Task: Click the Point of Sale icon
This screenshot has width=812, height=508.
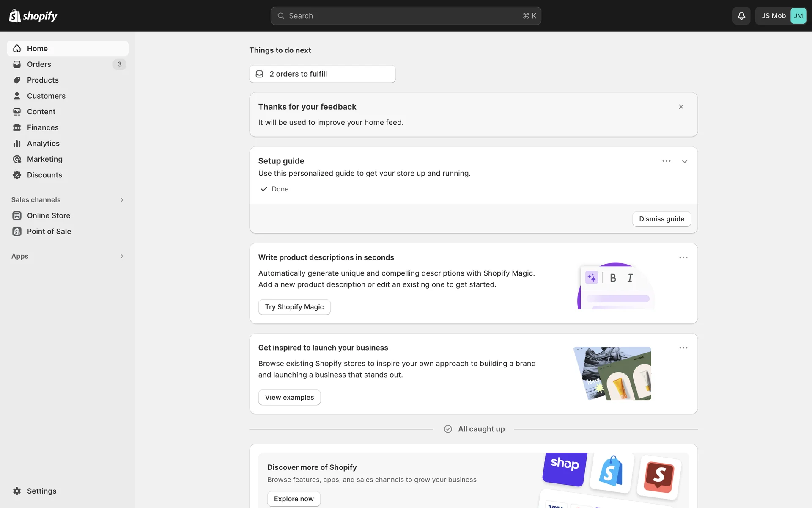Action: coord(17,231)
